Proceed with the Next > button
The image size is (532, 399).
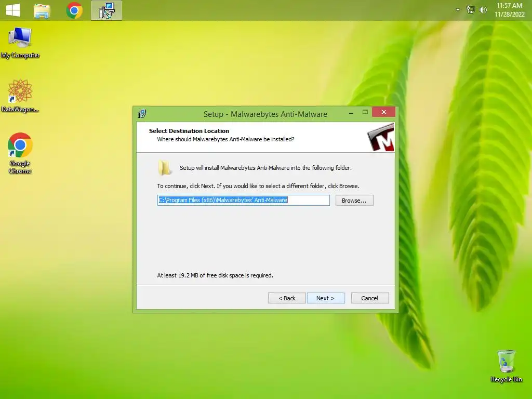(x=326, y=298)
